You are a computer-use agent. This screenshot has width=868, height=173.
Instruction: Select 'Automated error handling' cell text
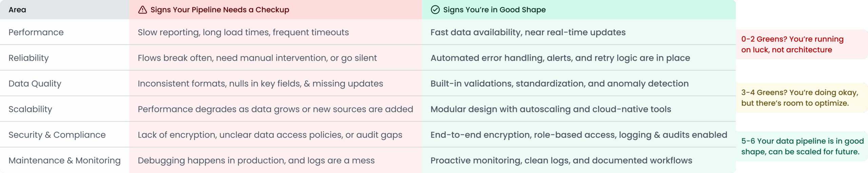[x=560, y=58]
